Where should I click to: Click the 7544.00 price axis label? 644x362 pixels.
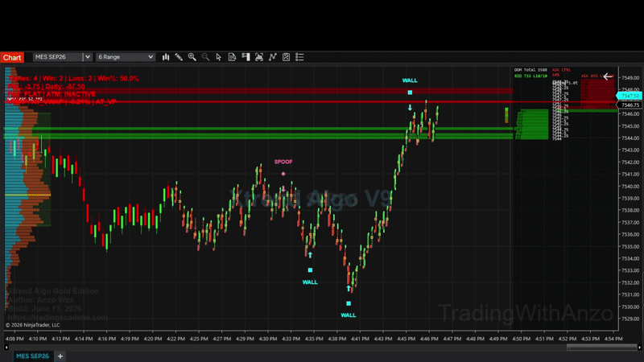click(x=630, y=138)
